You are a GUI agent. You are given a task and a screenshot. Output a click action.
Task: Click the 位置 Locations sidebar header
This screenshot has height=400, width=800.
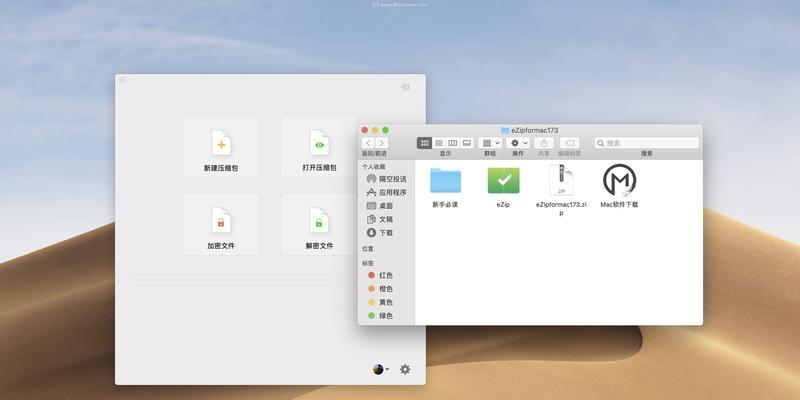pos(368,248)
